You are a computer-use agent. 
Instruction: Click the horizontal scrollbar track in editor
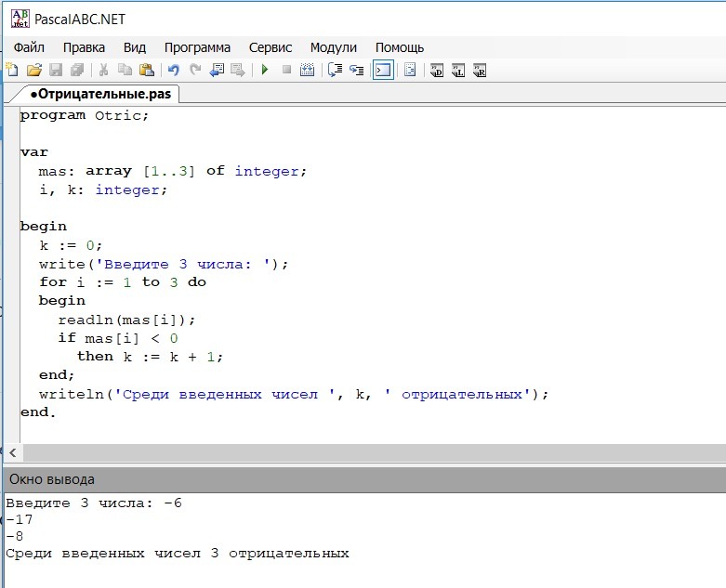click(373, 452)
